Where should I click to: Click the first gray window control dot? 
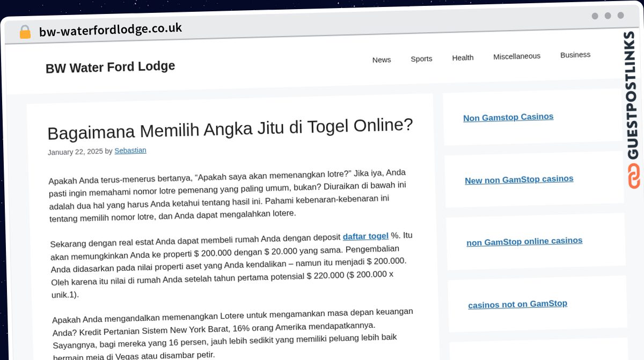point(595,16)
